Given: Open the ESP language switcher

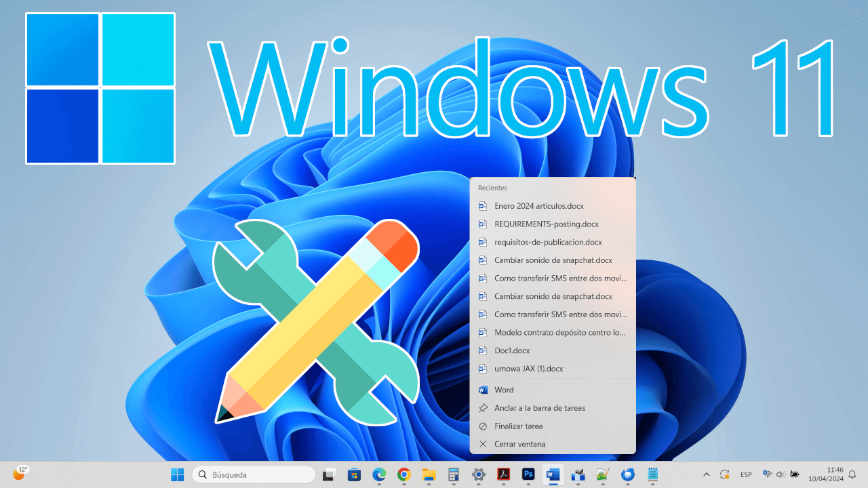Looking at the screenshot, I should (x=746, y=474).
